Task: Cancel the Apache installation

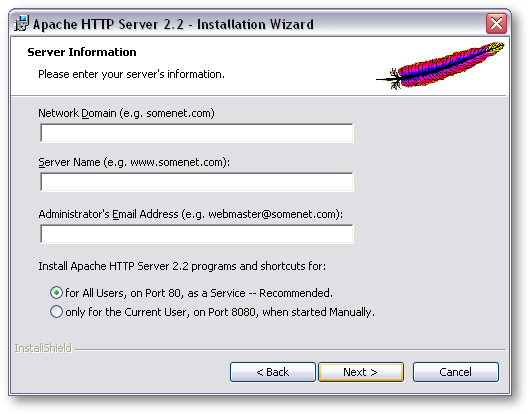Action: tap(456, 372)
